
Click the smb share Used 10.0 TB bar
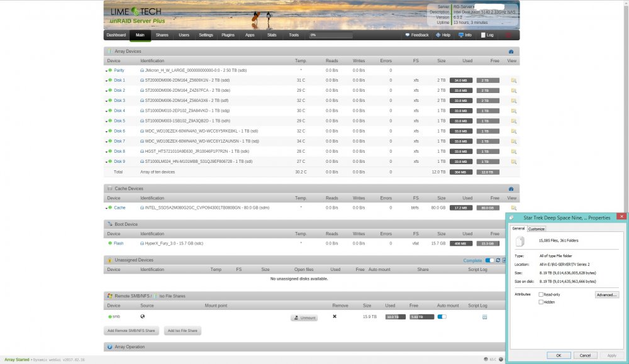395,317
